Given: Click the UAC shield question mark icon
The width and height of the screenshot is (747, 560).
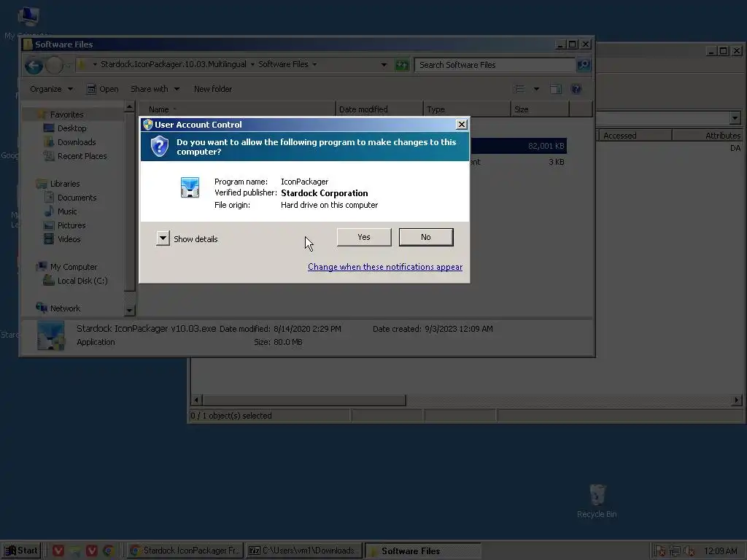Looking at the screenshot, I should tap(160, 146).
